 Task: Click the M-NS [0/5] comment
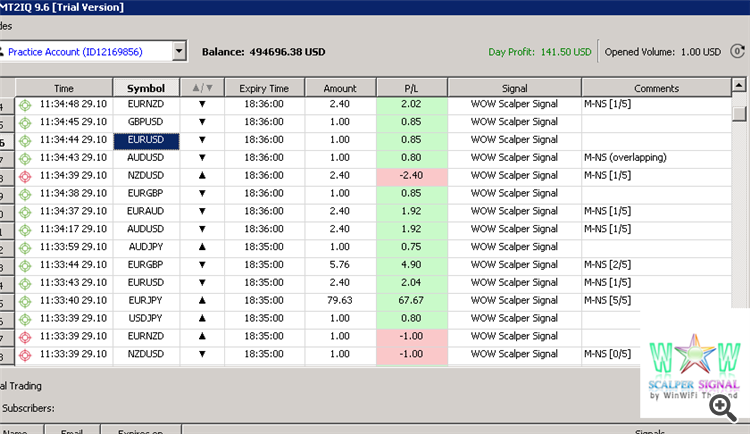point(607,354)
